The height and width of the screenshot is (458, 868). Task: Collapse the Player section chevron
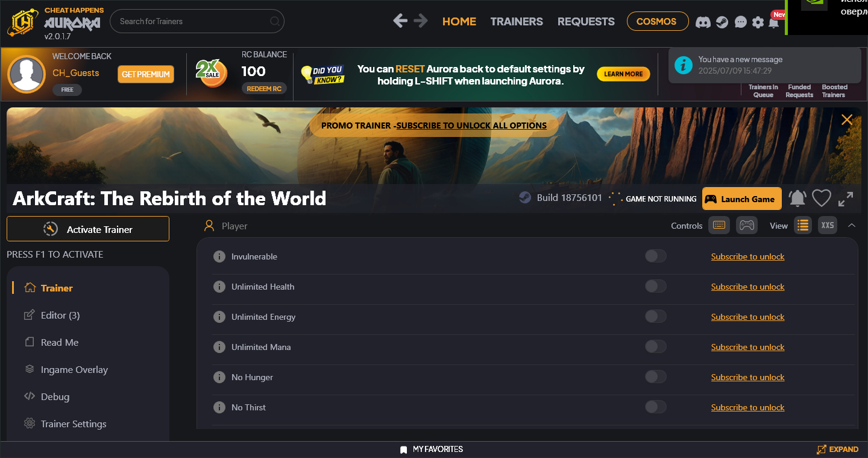tap(851, 225)
